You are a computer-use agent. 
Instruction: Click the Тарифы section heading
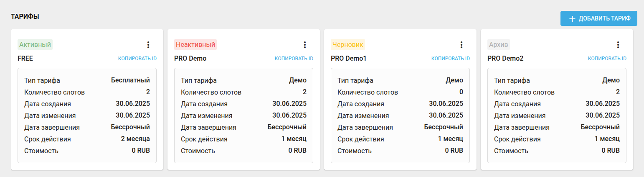[x=25, y=16]
